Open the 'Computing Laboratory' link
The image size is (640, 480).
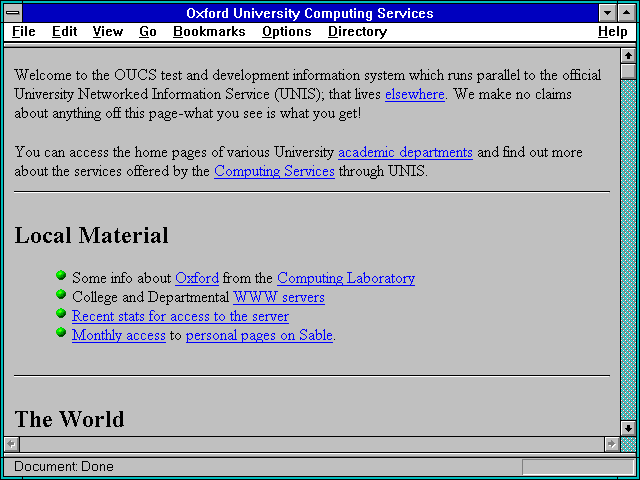[x=346, y=278]
